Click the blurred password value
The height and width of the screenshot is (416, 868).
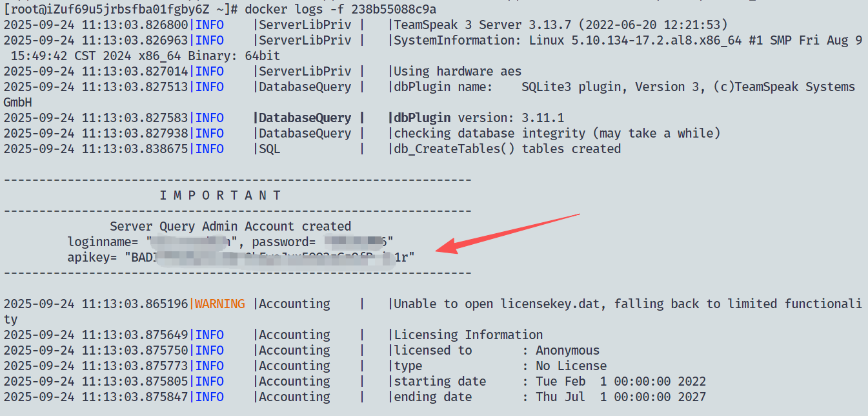(x=354, y=242)
